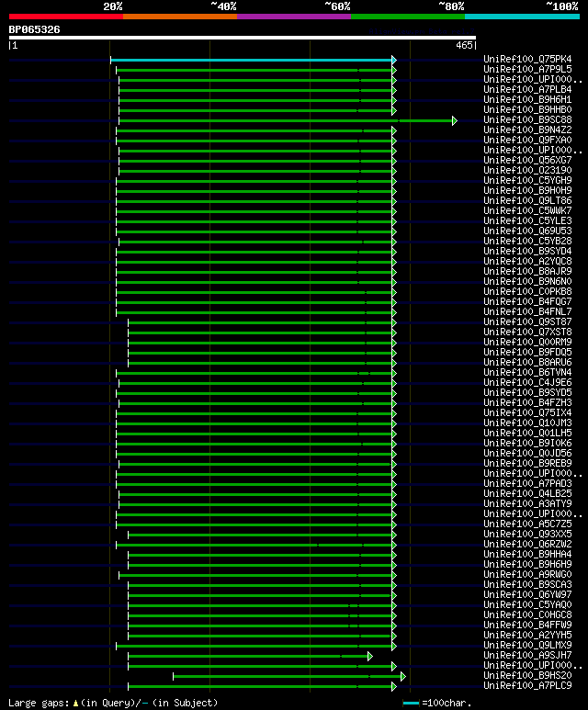Select the UniRef100_C4J9E6 label

(x=527, y=383)
